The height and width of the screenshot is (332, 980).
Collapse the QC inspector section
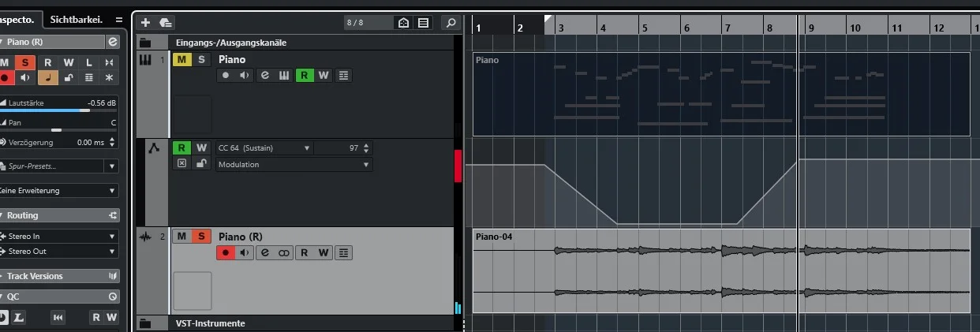59,297
